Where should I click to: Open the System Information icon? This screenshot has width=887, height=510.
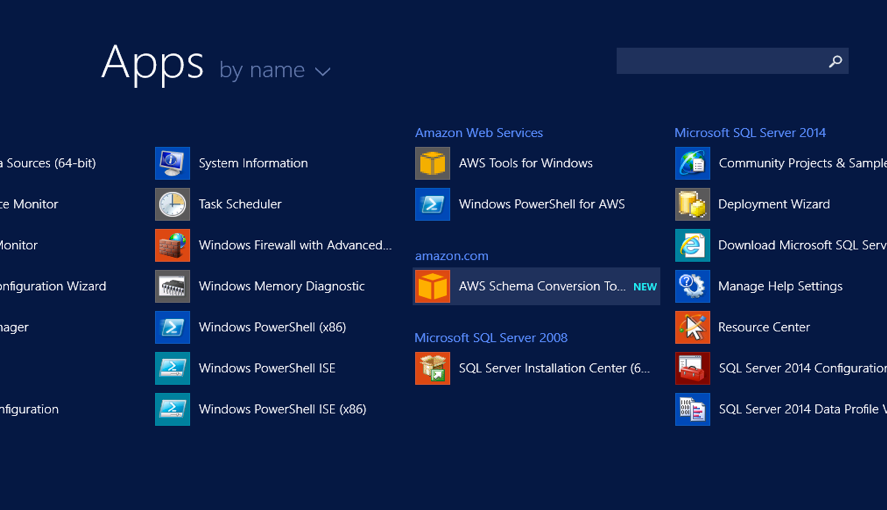click(173, 163)
